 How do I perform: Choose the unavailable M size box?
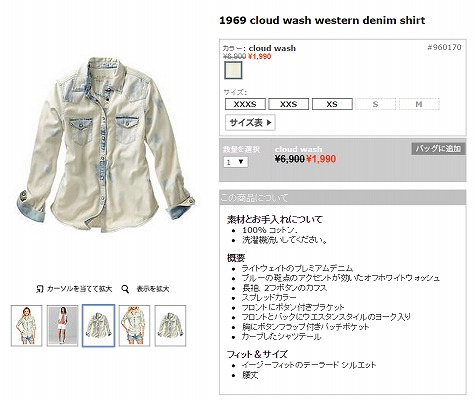[x=419, y=104]
